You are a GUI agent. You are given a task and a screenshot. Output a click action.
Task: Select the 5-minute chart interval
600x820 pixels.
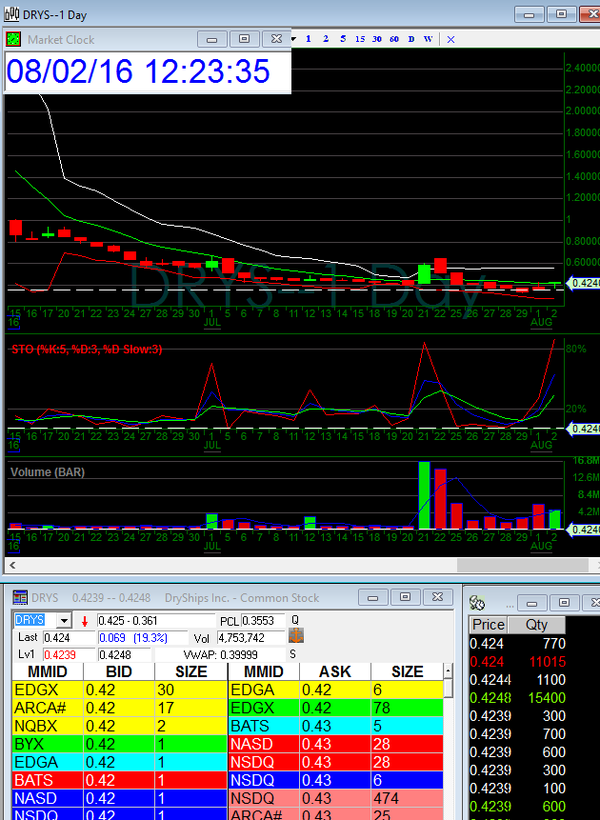point(342,39)
